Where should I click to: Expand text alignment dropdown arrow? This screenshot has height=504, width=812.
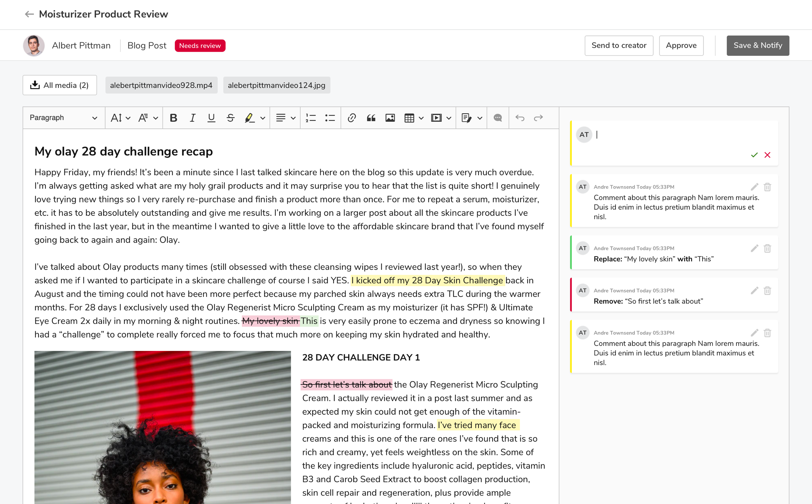pos(293,118)
